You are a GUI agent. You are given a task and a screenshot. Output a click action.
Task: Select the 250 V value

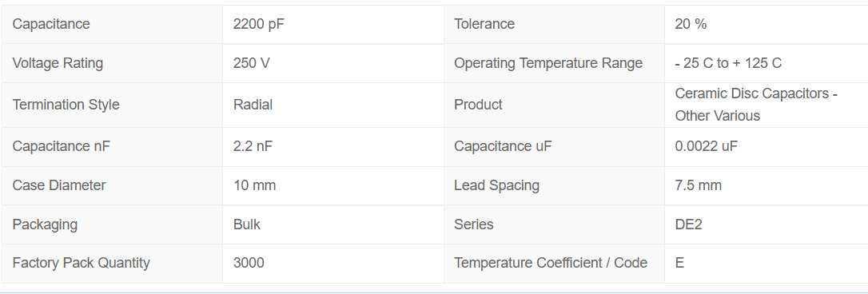(x=252, y=63)
